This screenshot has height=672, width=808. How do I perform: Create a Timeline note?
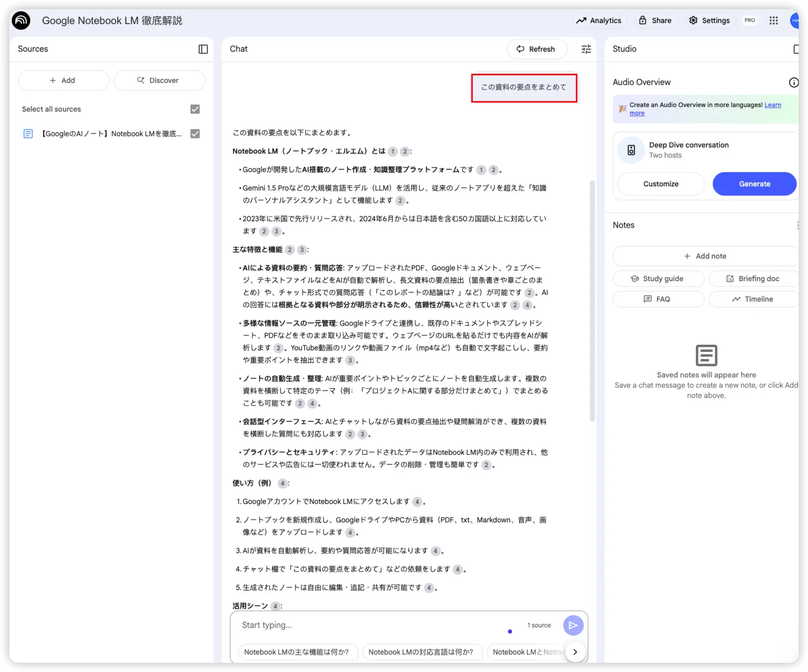(754, 299)
